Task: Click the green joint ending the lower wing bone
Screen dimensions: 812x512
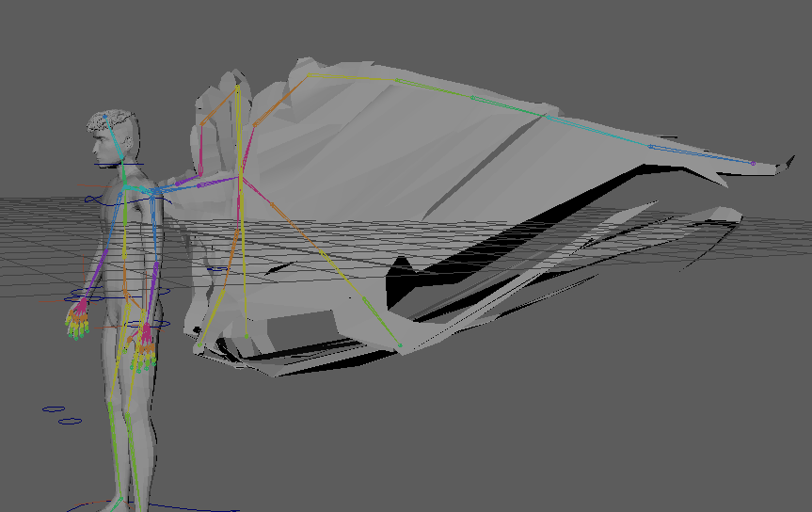Action: click(399, 346)
